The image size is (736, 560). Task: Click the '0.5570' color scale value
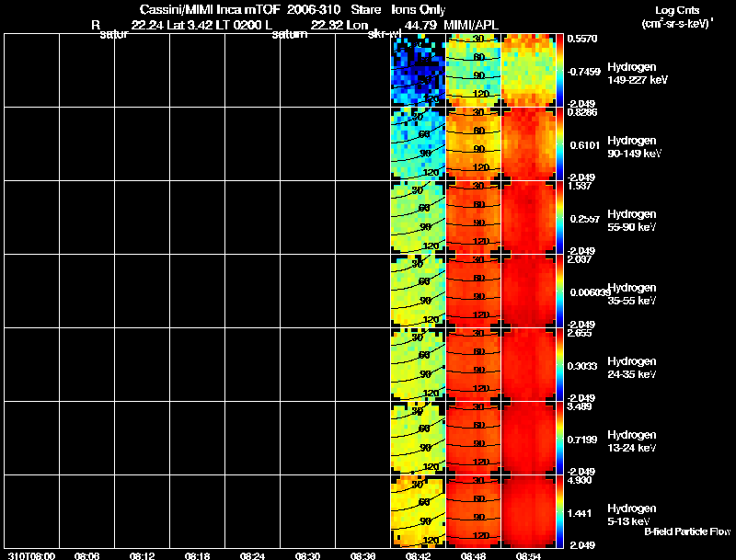coord(582,39)
